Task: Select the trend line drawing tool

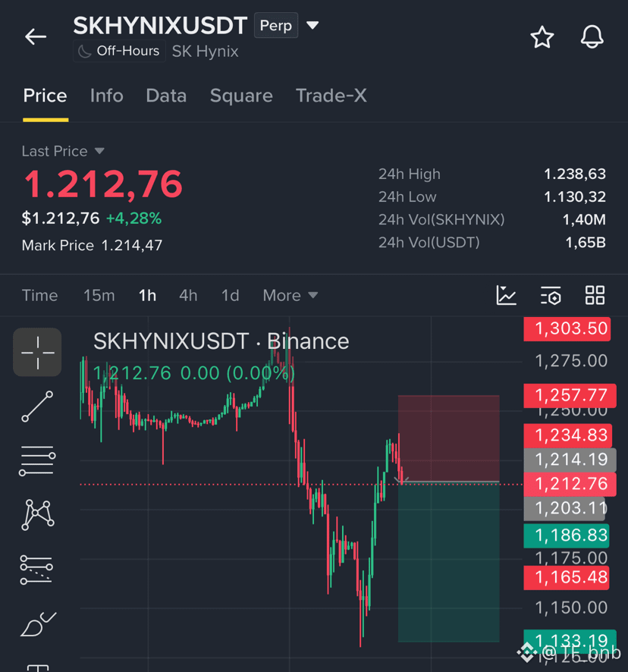Action: point(37,406)
